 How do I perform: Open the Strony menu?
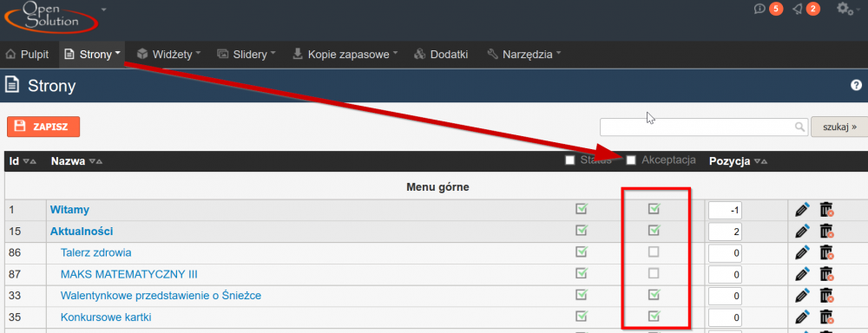93,55
